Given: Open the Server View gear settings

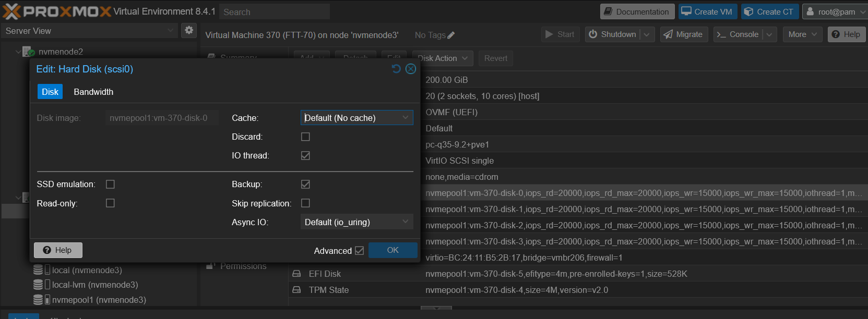Looking at the screenshot, I should (189, 30).
